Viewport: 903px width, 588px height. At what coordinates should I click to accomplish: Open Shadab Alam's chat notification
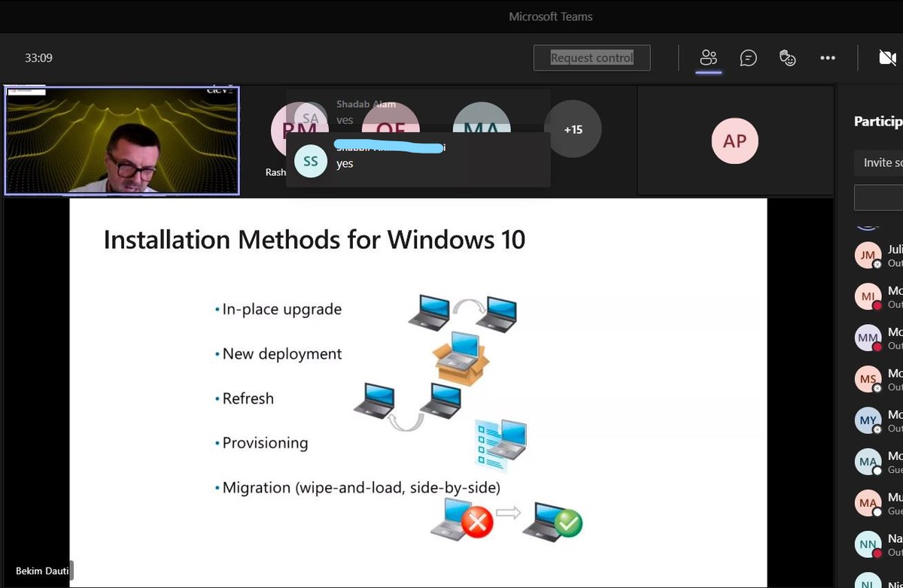click(418, 111)
